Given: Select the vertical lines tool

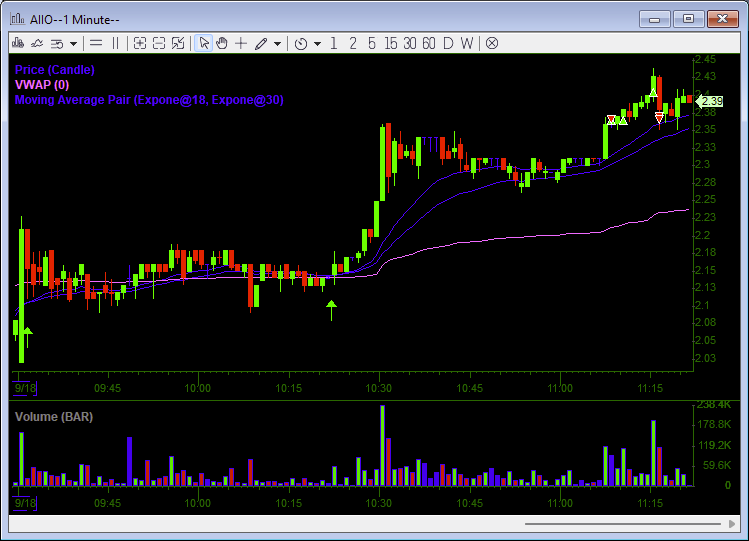Looking at the screenshot, I should [x=115, y=43].
